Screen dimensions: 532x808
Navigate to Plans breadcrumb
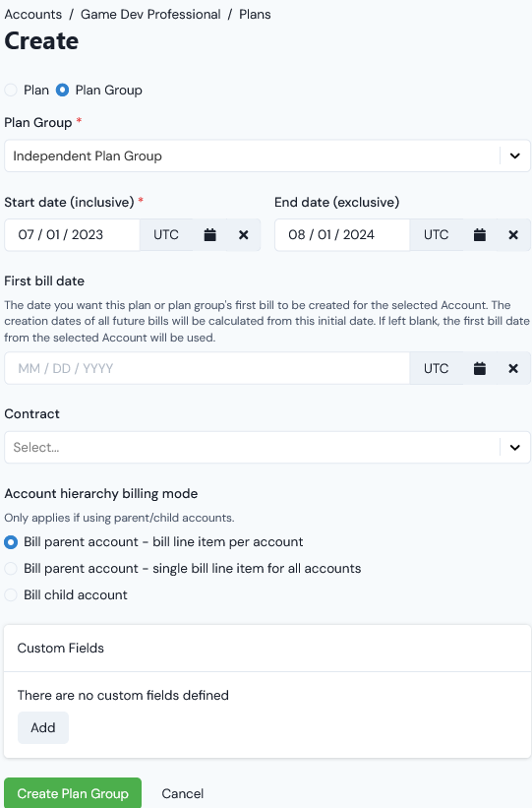point(255,15)
